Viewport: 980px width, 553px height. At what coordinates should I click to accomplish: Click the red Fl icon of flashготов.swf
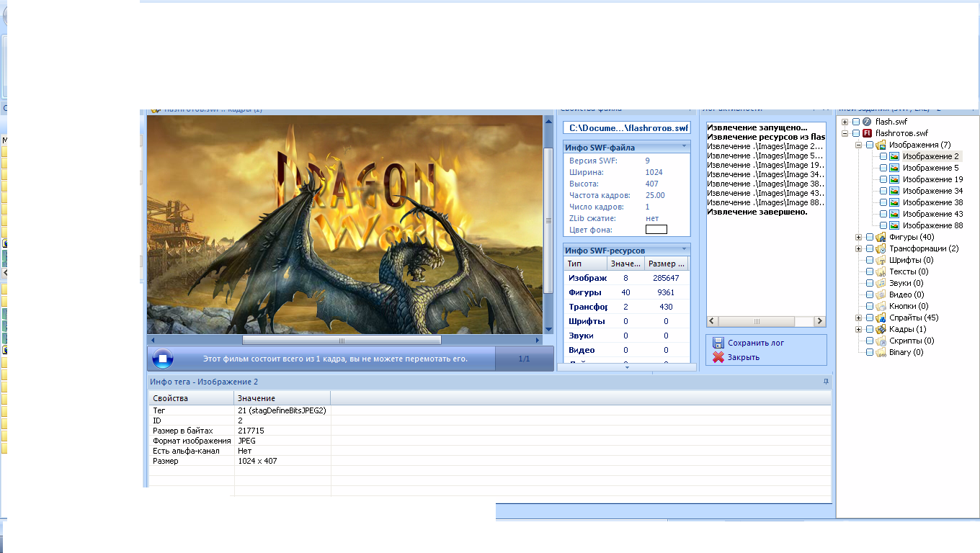(868, 133)
